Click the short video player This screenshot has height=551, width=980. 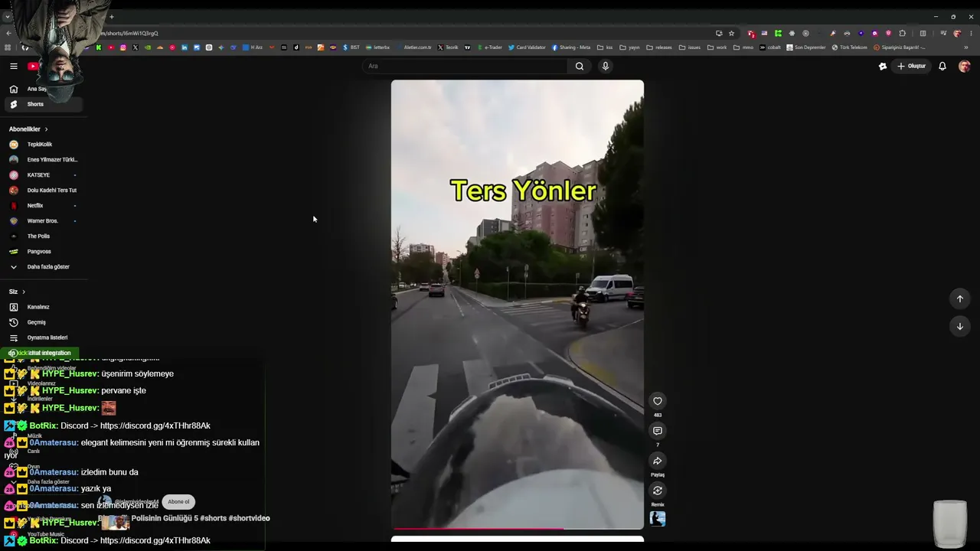point(518,305)
